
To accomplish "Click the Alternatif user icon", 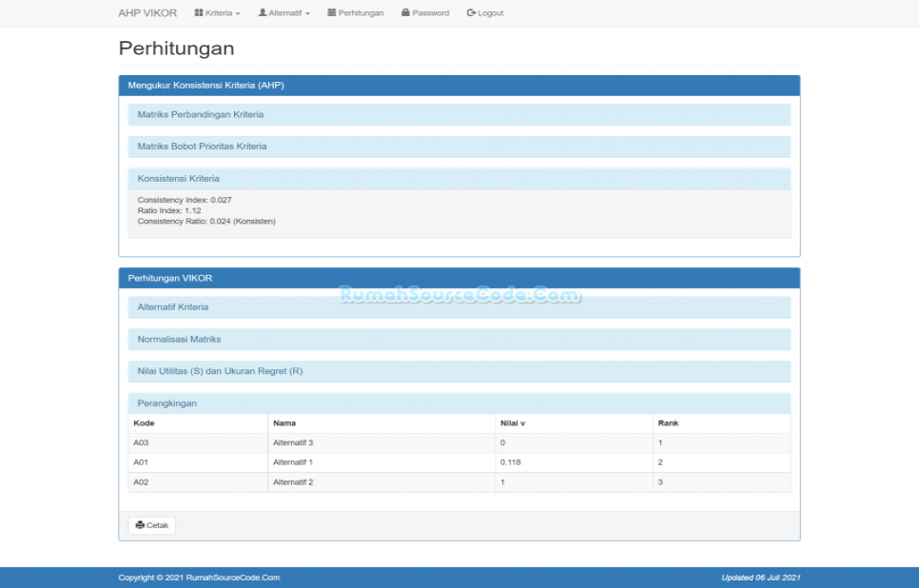I will pyautogui.click(x=263, y=13).
